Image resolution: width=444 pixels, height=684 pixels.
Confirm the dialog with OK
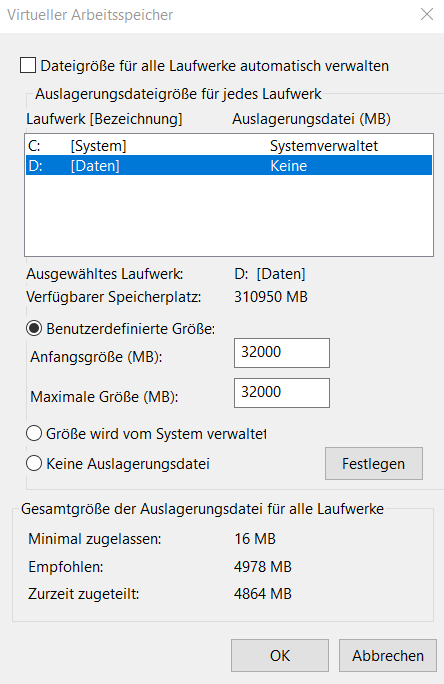click(x=280, y=656)
